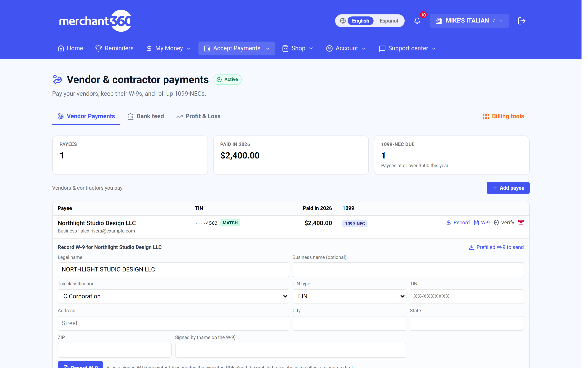Click the State input field

pyautogui.click(x=467, y=323)
